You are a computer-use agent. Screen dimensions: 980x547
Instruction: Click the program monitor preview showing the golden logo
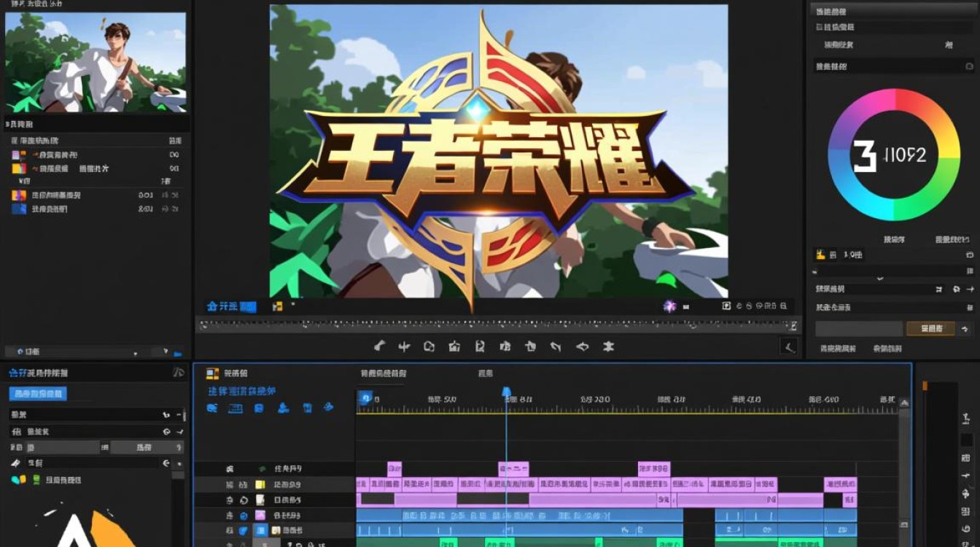[x=499, y=151]
